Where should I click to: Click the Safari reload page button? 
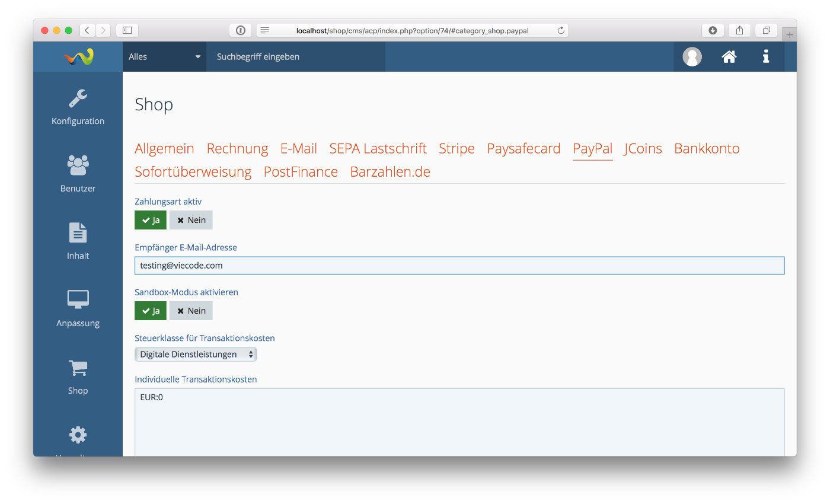[561, 30]
